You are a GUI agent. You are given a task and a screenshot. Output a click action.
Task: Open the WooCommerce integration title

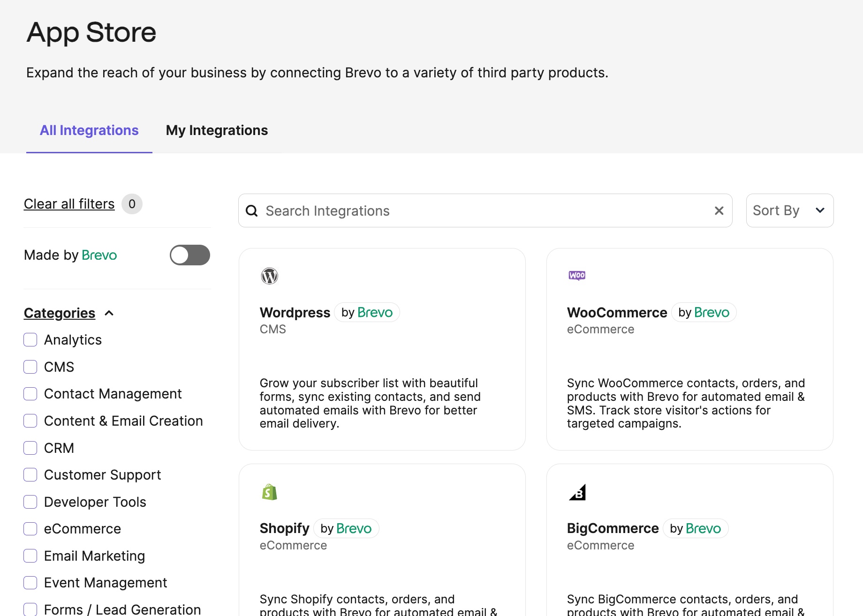tap(617, 313)
